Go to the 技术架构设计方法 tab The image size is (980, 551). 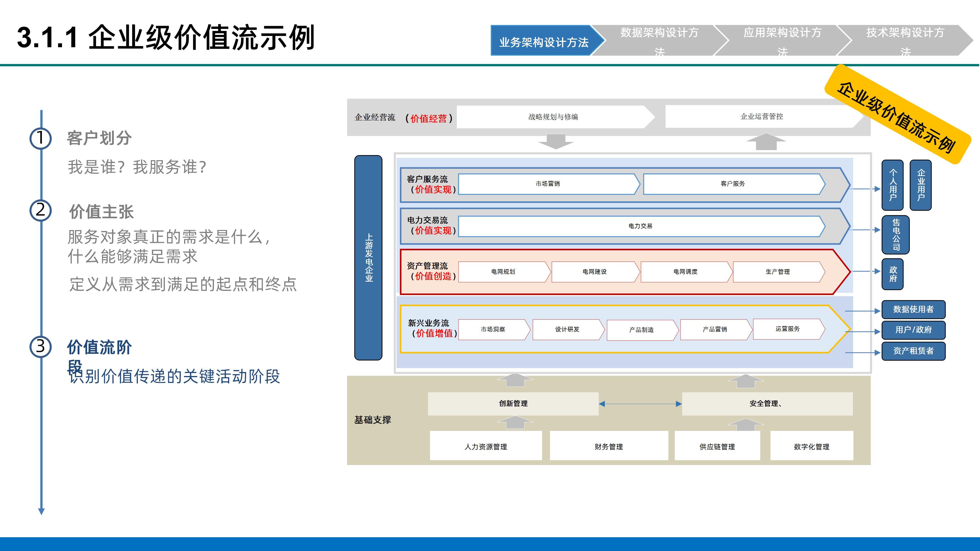coord(905,40)
